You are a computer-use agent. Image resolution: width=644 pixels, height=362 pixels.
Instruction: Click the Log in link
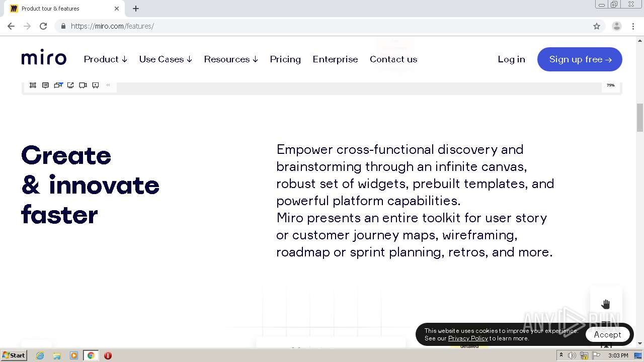click(x=511, y=59)
